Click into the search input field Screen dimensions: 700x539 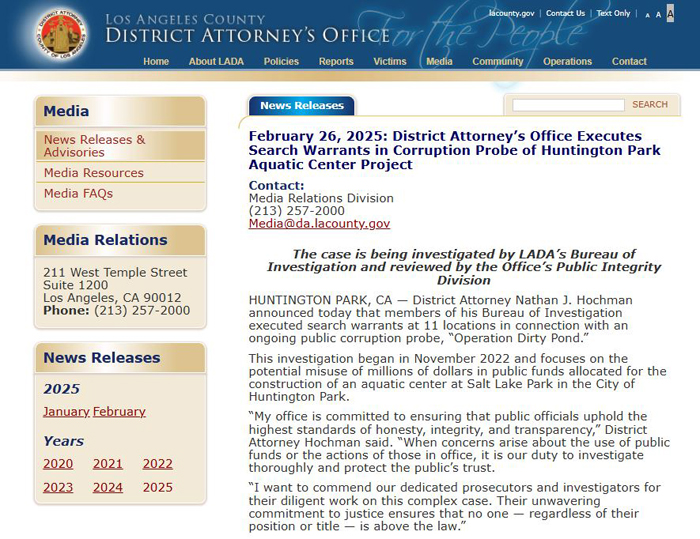[568, 105]
